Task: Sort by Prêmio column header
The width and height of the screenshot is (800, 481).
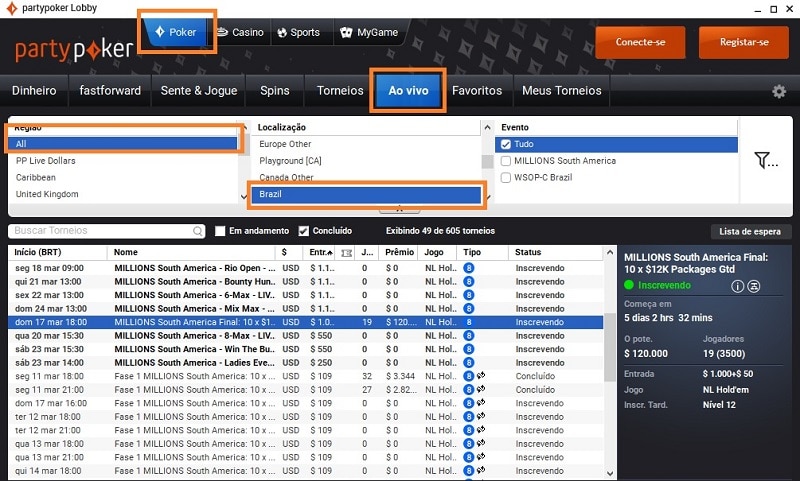Action: (x=399, y=252)
